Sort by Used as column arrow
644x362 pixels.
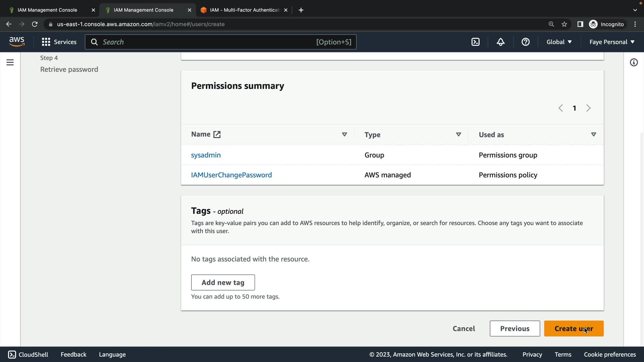(x=593, y=134)
